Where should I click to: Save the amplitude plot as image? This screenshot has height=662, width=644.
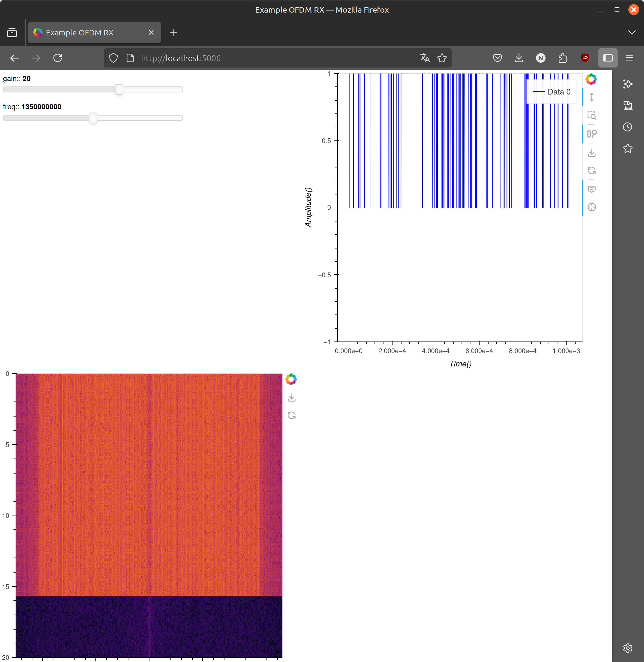click(x=591, y=152)
